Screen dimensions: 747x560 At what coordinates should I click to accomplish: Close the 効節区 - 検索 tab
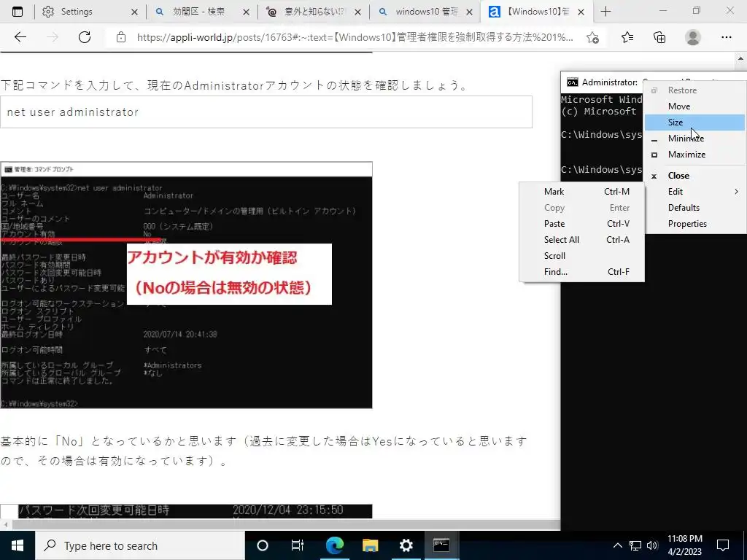tap(246, 12)
